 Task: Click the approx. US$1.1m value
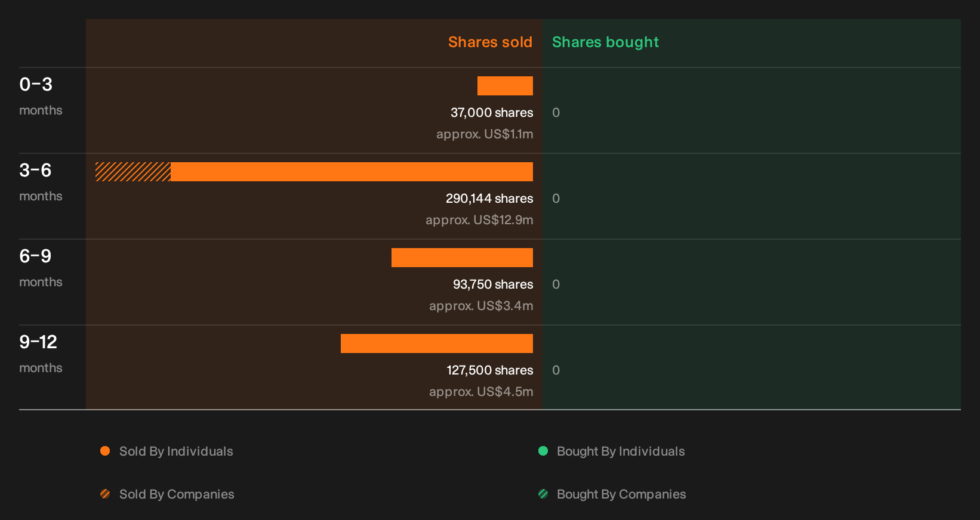tap(485, 134)
